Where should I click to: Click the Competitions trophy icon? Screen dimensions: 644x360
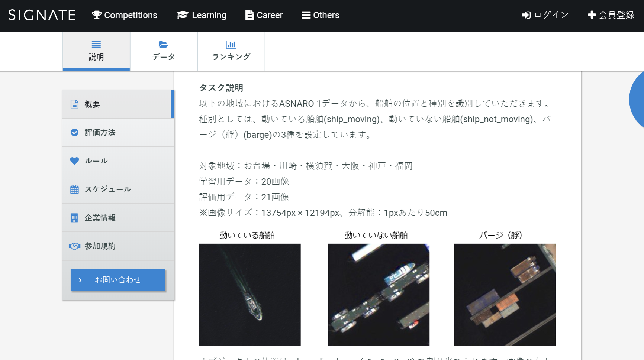coord(97,15)
